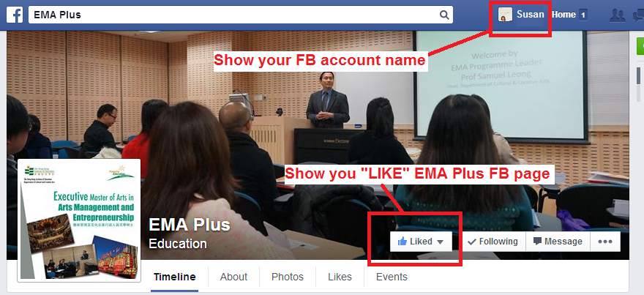Click the thumbs-up icon on Liked button
644x295 pixels.
pos(402,241)
